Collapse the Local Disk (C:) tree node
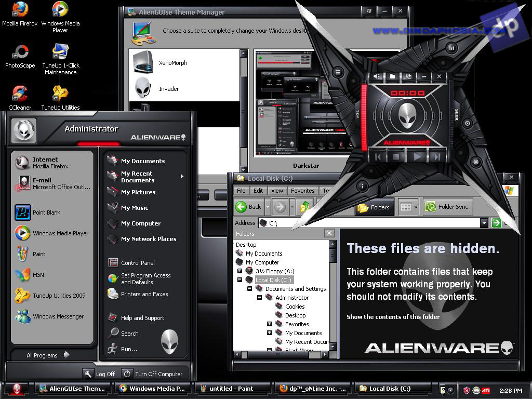The height and width of the screenshot is (399, 532). click(x=240, y=280)
